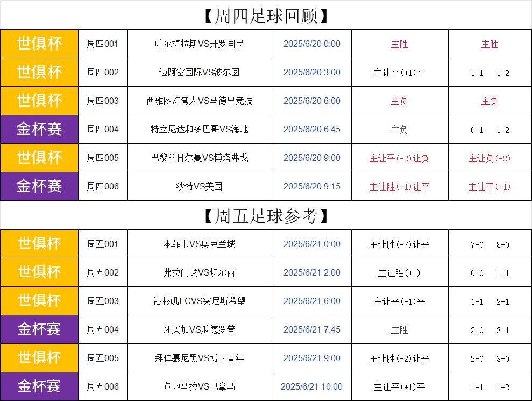Select 沙特VS美国 match cell

(200, 186)
